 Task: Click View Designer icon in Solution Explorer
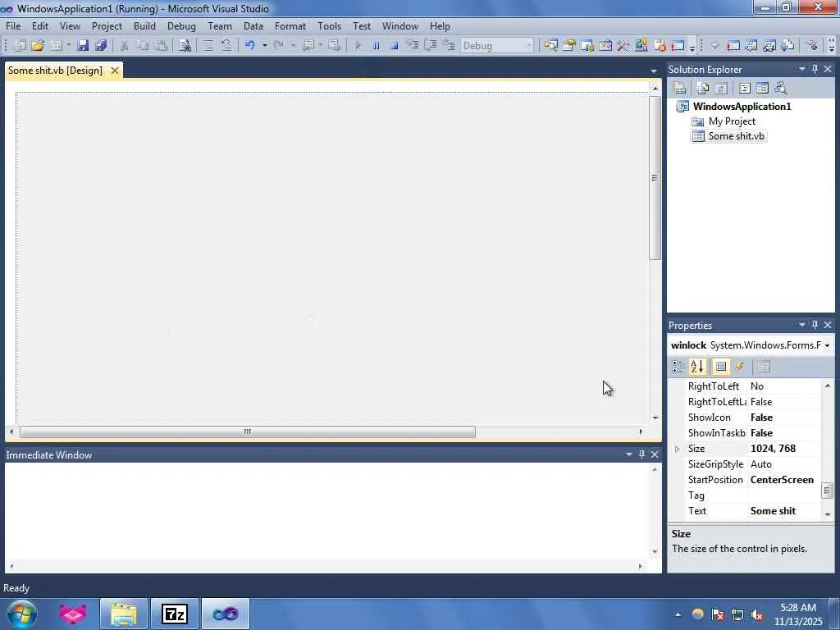click(x=762, y=89)
